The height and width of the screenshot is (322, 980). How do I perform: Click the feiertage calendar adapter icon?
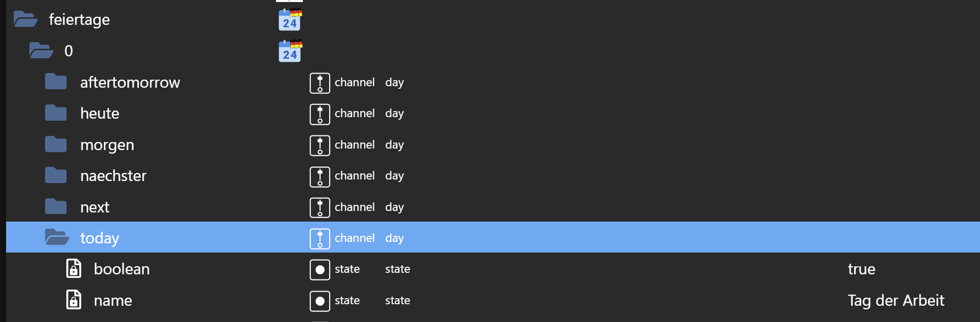coord(290,20)
